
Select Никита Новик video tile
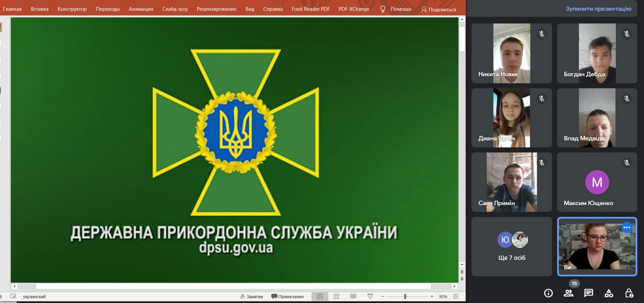(512, 53)
